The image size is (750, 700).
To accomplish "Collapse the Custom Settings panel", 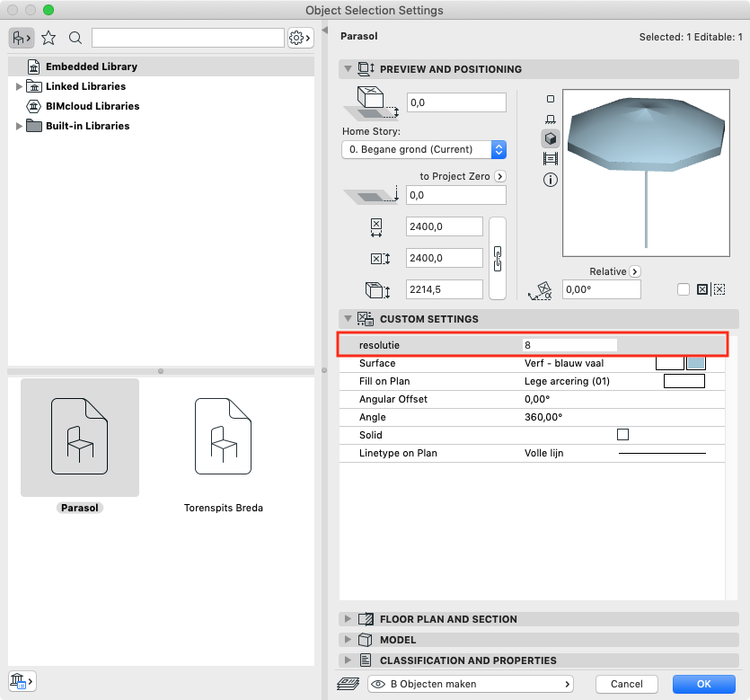I will pyautogui.click(x=348, y=319).
